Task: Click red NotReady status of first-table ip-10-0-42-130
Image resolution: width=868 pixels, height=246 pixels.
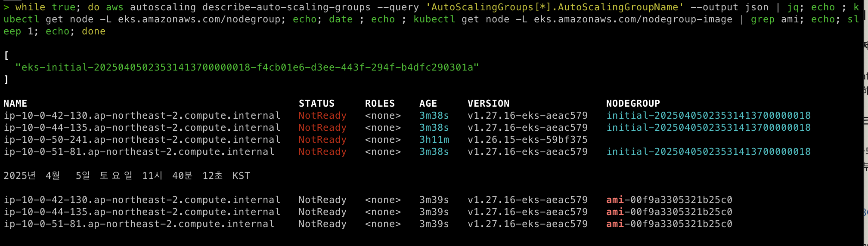Action: (x=322, y=116)
